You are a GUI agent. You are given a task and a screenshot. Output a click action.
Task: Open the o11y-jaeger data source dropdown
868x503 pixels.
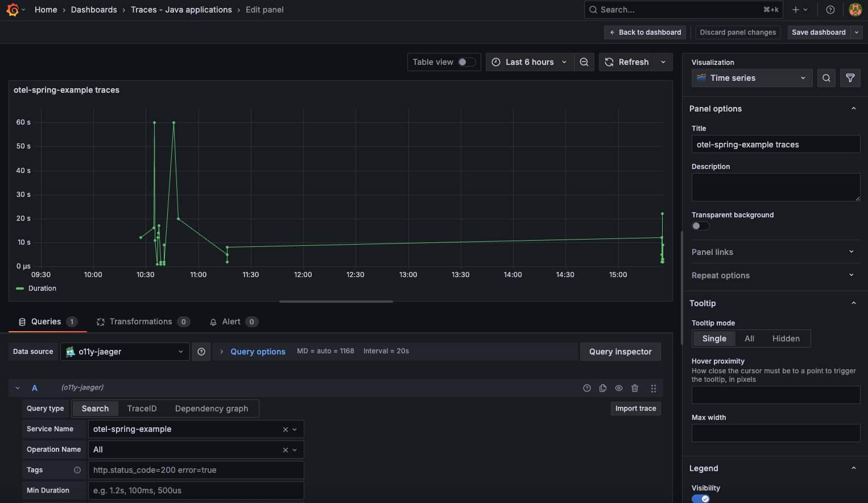pyautogui.click(x=125, y=352)
